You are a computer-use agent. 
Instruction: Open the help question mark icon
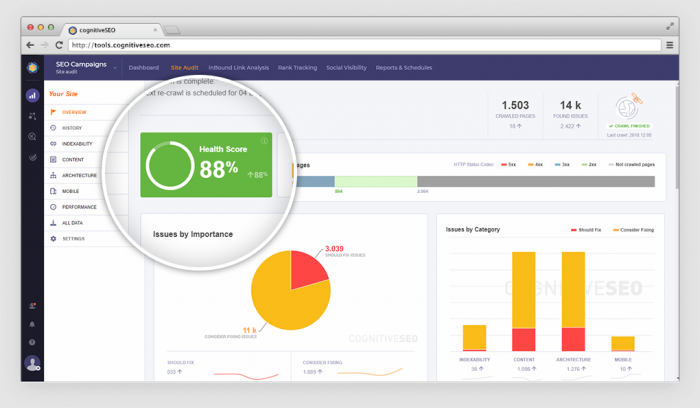32,342
